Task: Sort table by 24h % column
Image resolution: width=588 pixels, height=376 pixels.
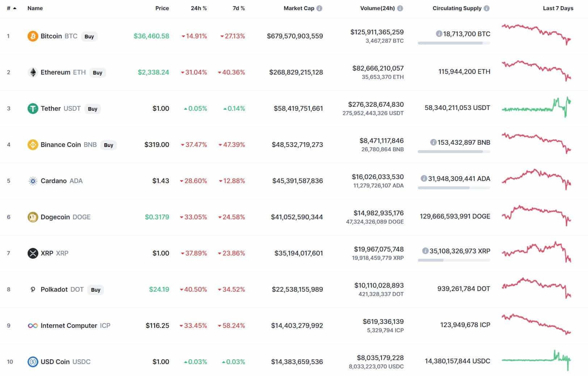Action: (x=198, y=8)
